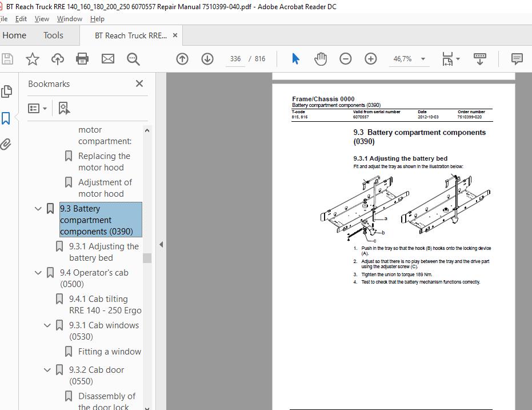Click bookmark icon beside Fitting a window

click(69, 351)
